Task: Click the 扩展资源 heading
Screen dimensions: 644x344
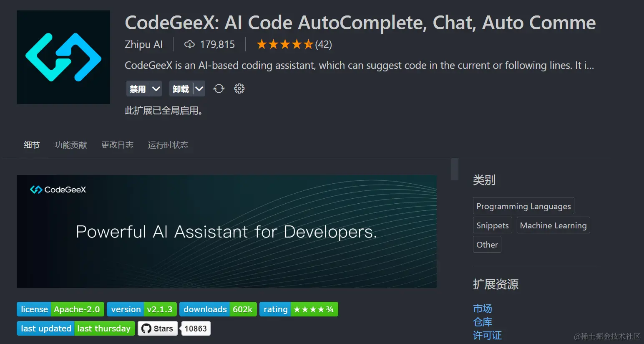Action: (496, 284)
